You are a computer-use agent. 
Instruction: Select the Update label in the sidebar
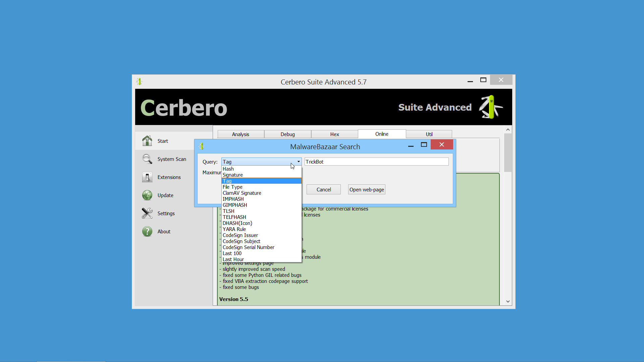[165, 195]
